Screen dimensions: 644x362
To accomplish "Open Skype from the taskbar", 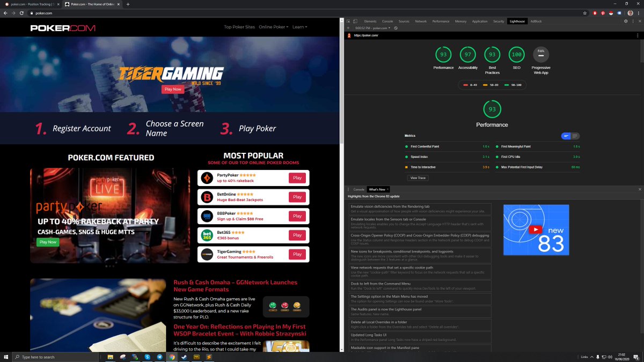I will click(147, 357).
